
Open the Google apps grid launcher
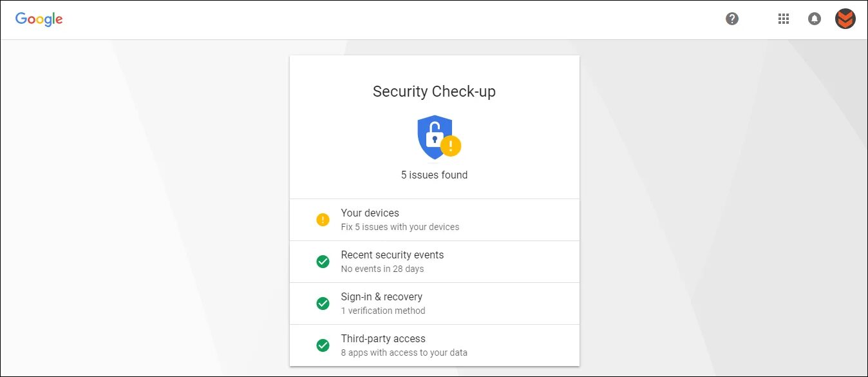click(784, 19)
